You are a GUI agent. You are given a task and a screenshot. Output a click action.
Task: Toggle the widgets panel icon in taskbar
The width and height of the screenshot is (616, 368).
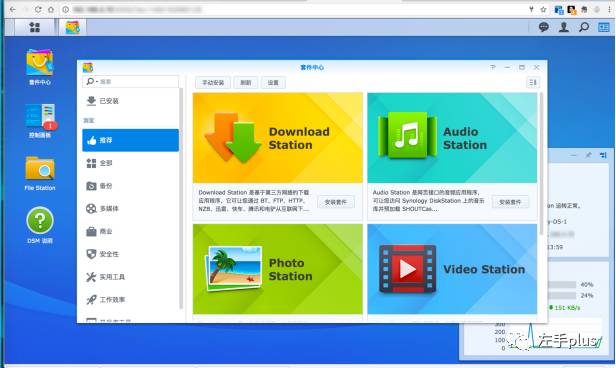pyautogui.click(x=604, y=27)
